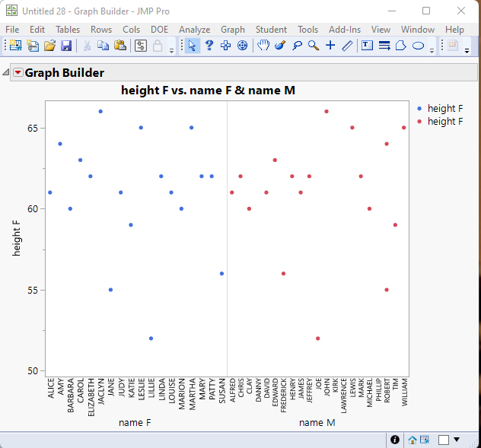
Task: Select the blue point above LILLIE
Action: coord(151,338)
